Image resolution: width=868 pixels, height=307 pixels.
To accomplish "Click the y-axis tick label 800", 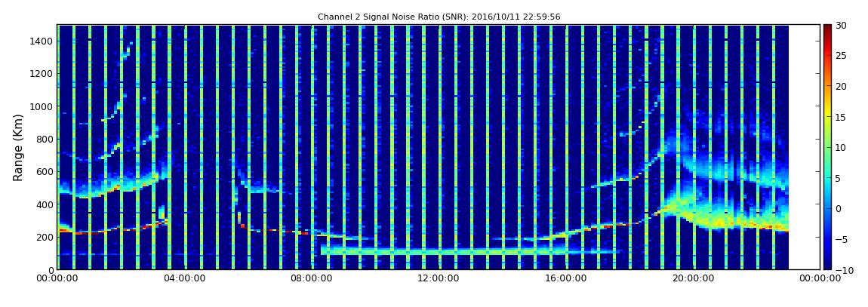I will click(x=45, y=139).
